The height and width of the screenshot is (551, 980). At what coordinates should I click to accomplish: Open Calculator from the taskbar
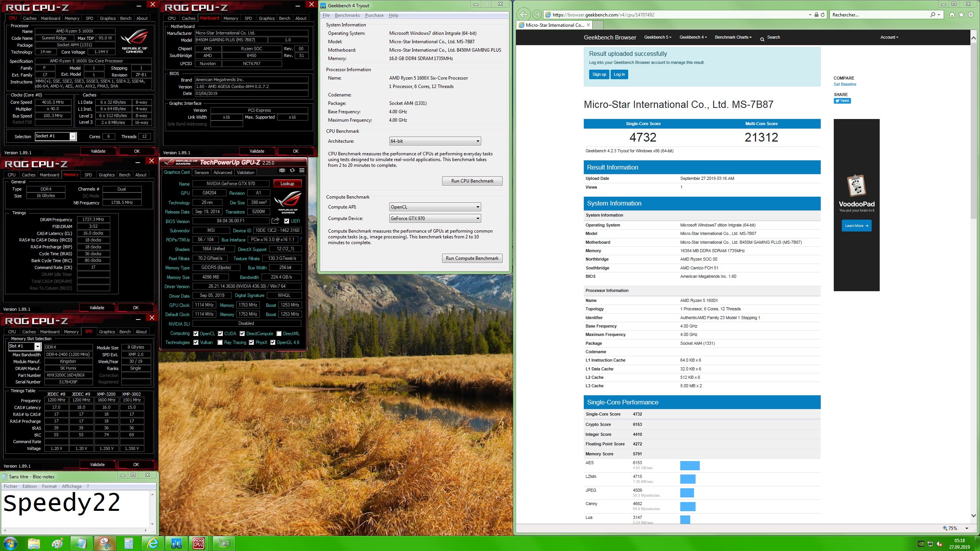[129, 543]
